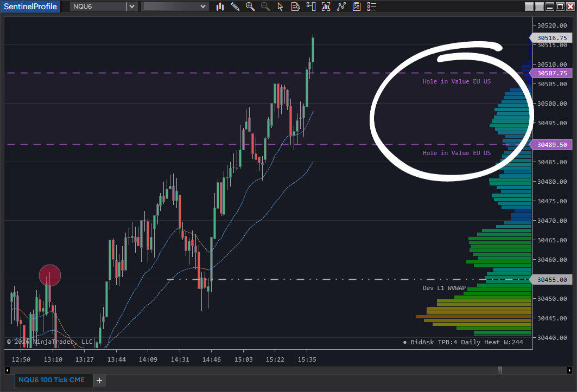Click the Dev L1 WVWAP label
Viewport: 577px width, 392px height.
[x=444, y=288]
